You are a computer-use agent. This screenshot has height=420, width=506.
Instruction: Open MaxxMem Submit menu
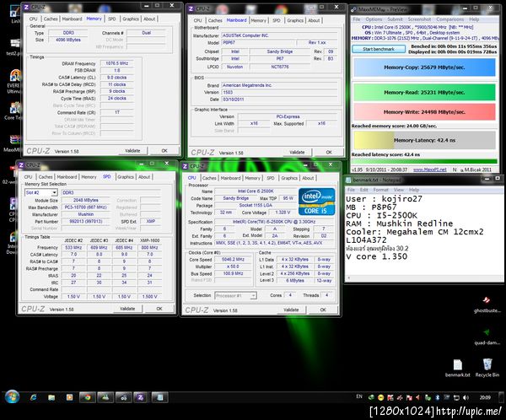[395, 19]
